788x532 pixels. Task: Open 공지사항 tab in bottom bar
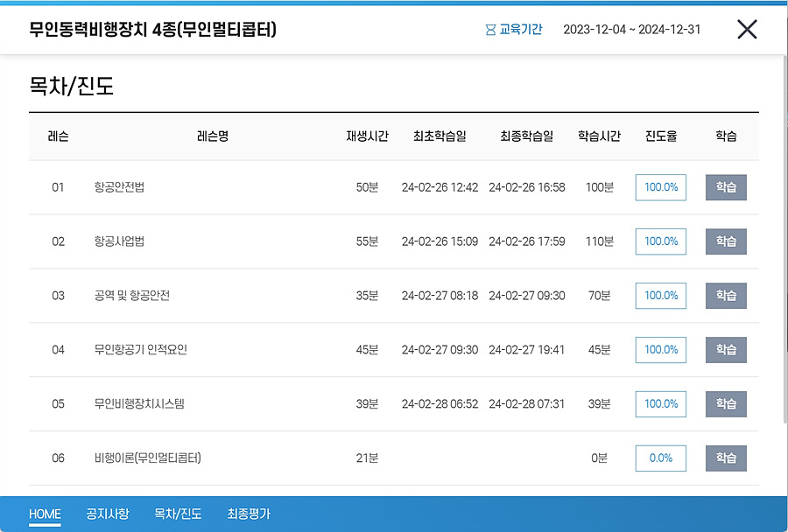click(x=108, y=514)
